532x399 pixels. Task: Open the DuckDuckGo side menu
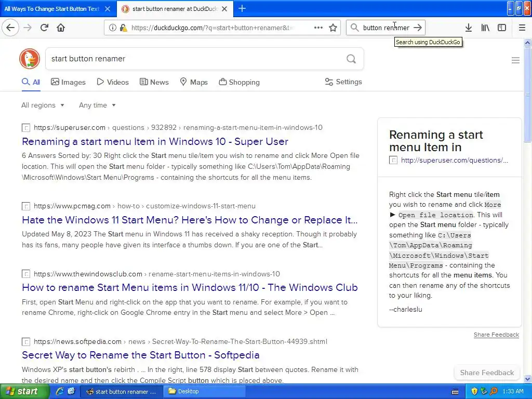[x=515, y=60]
